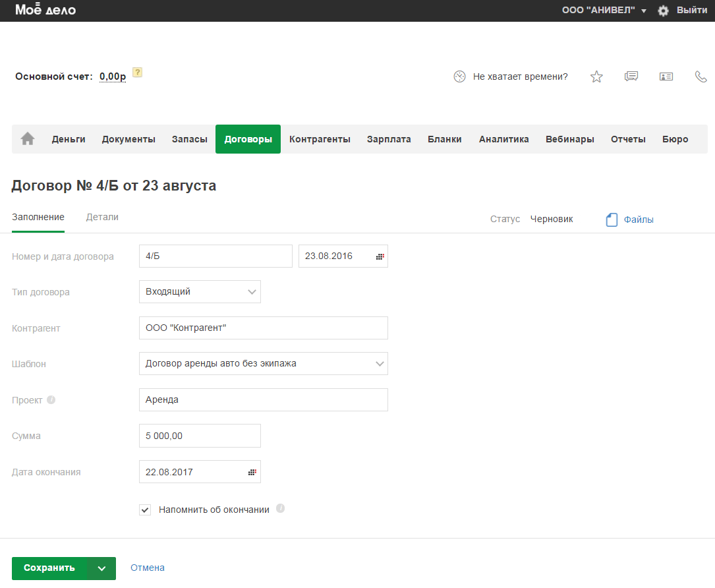Click the phone call icon
The image size is (715, 588).
pyautogui.click(x=701, y=76)
